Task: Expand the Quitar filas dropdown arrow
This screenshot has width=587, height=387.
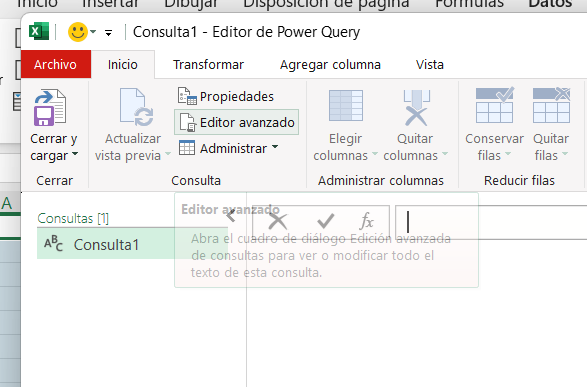Action: pos(565,154)
